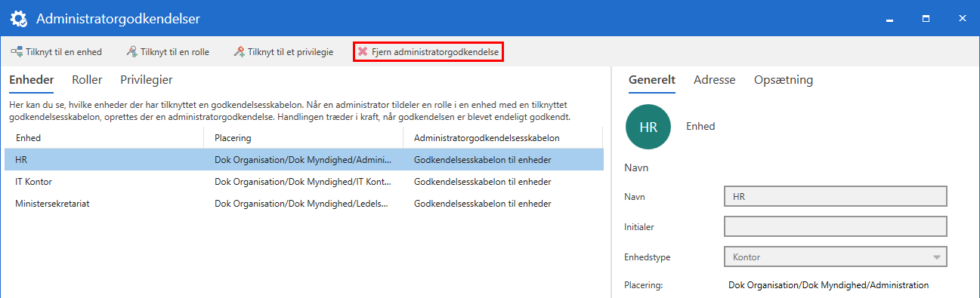Image resolution: width=980 pixels, height=298 pixels.
Task: Open the Enhedstype dropdown showing Kontor
Action: [x=836, y=257]
